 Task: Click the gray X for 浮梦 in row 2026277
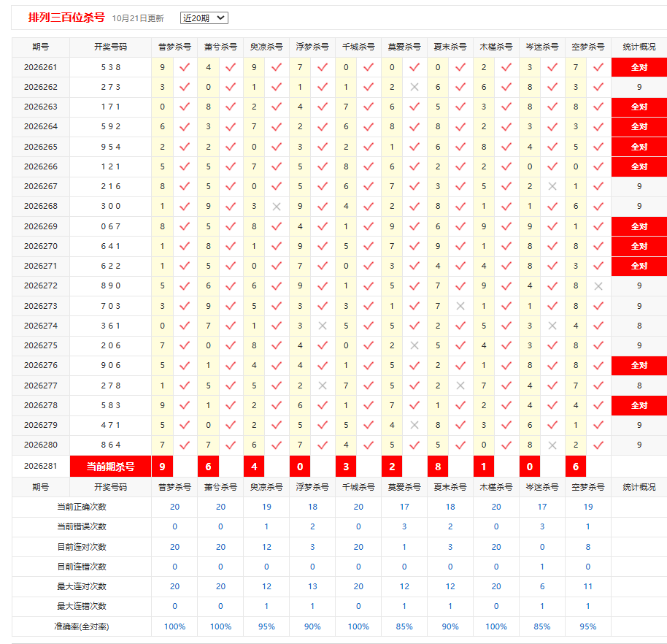click(323, 386)
